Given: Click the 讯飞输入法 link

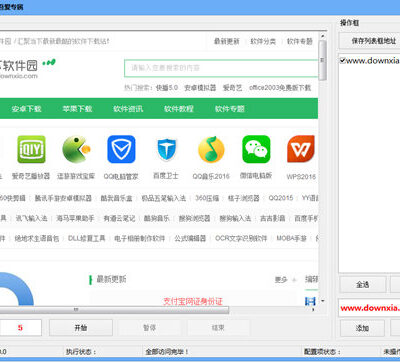Looking at the screenshot, I should [x=31, y=218].
